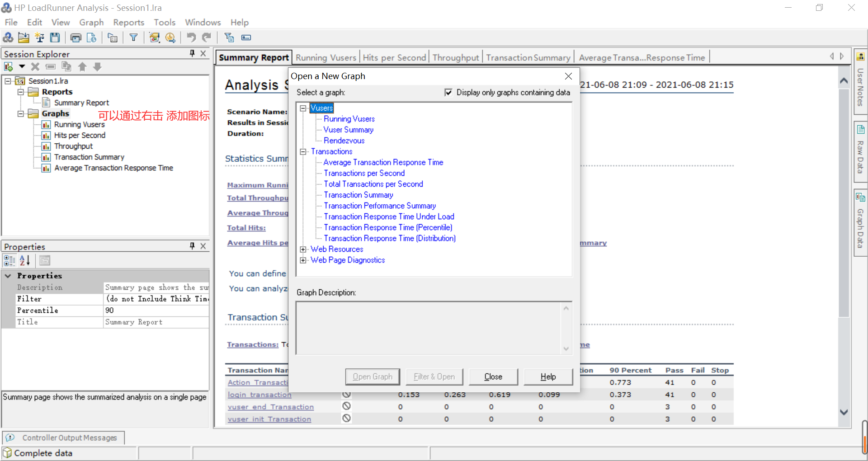The height and width of the screenshot is (461, 868).
Task: Save the session with the floppy disk icon
Action: [x=55, y=38]
